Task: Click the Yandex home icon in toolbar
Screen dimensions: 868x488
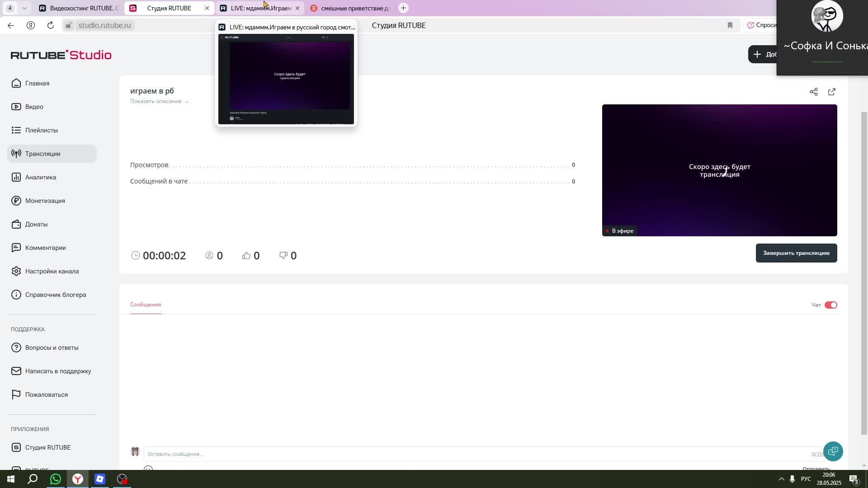Action: coord(31,25)
